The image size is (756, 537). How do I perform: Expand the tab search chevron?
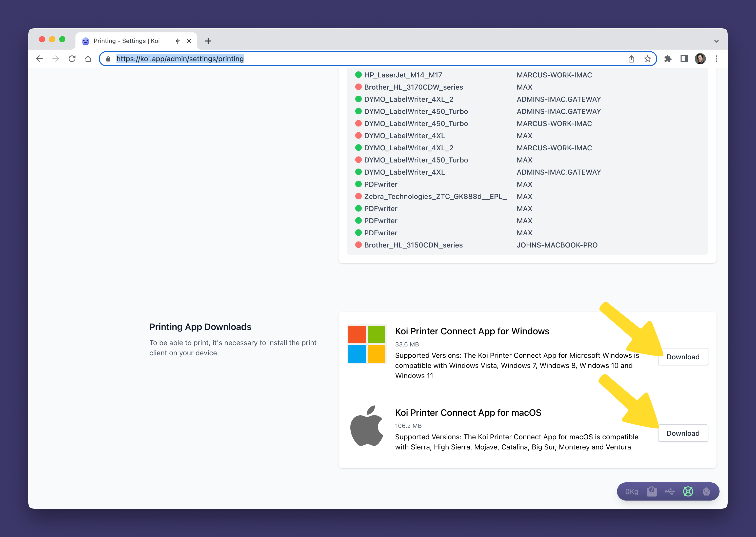(716, 41)
